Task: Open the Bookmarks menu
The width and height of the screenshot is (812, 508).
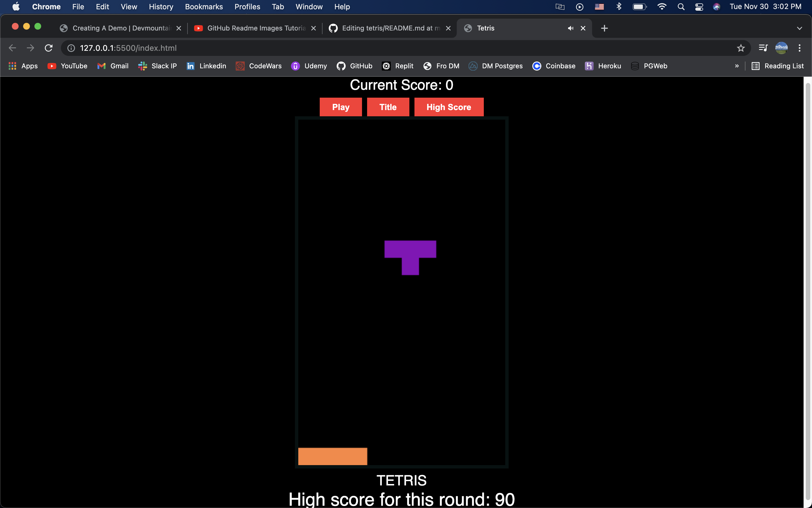Action: pyautogui.click(x=204, y=7)
